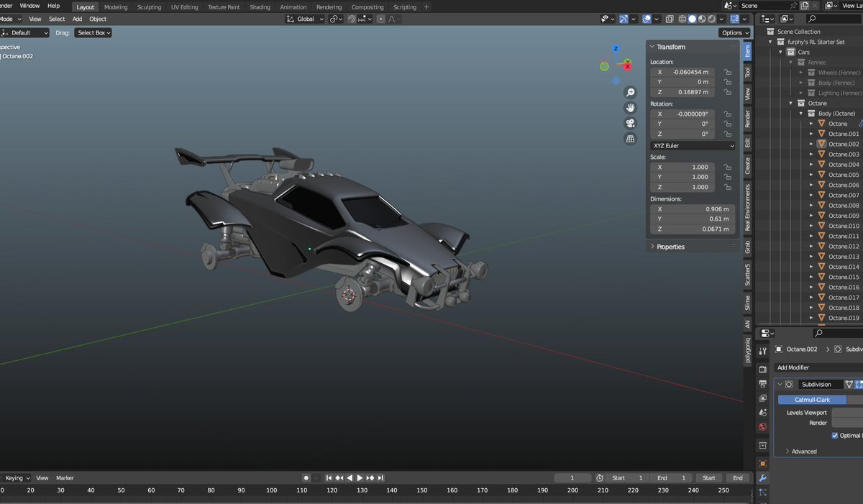863x504 pixels.
Task: Switch perspective/orthographic with grid icon
Action: click(x=631, y=139)
